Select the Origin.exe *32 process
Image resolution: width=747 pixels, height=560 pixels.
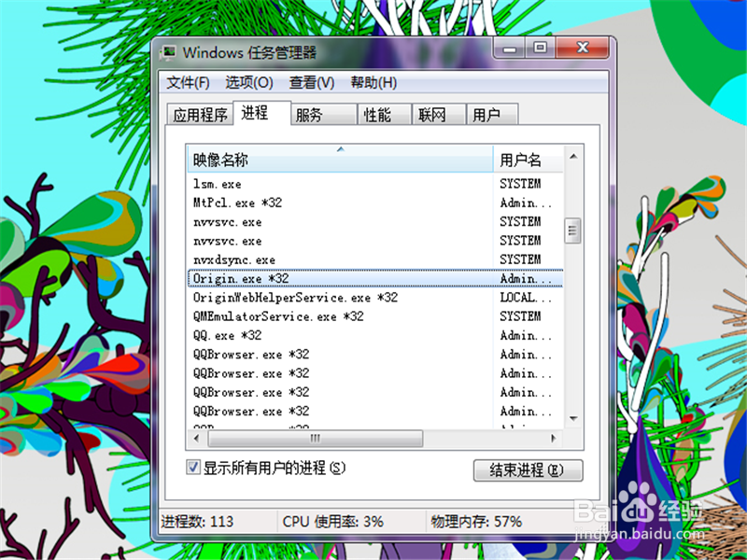[375, 278]
